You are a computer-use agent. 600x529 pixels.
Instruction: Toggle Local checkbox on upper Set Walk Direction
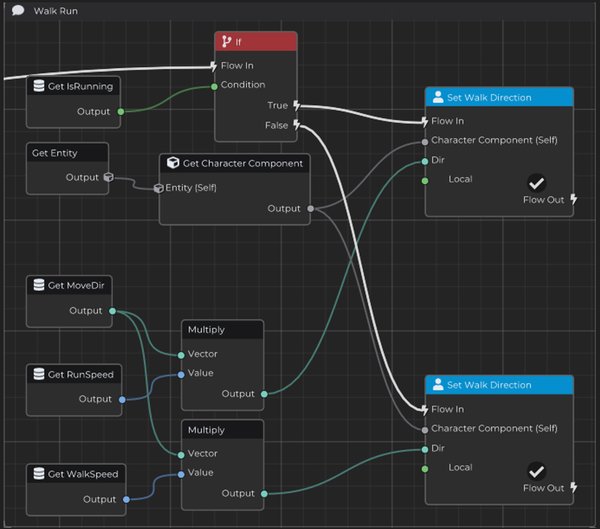point(536,183)
